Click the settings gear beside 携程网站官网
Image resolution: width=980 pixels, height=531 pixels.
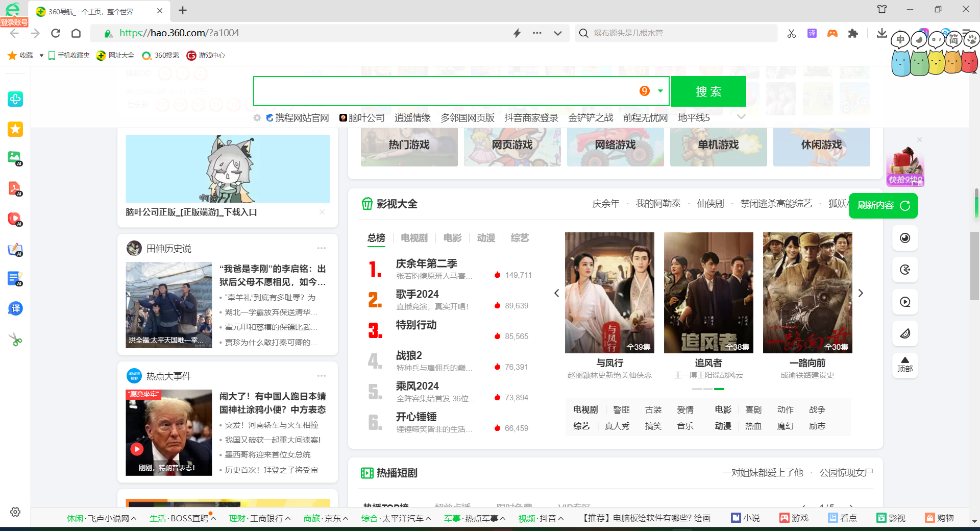point(257,118)
